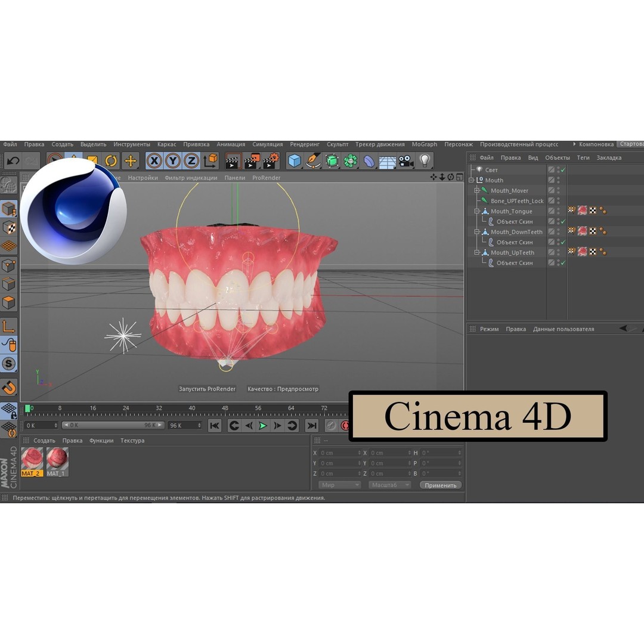Click the Snap S circle icon
This screenshot has height=644, width=644.
click(8, 364)
